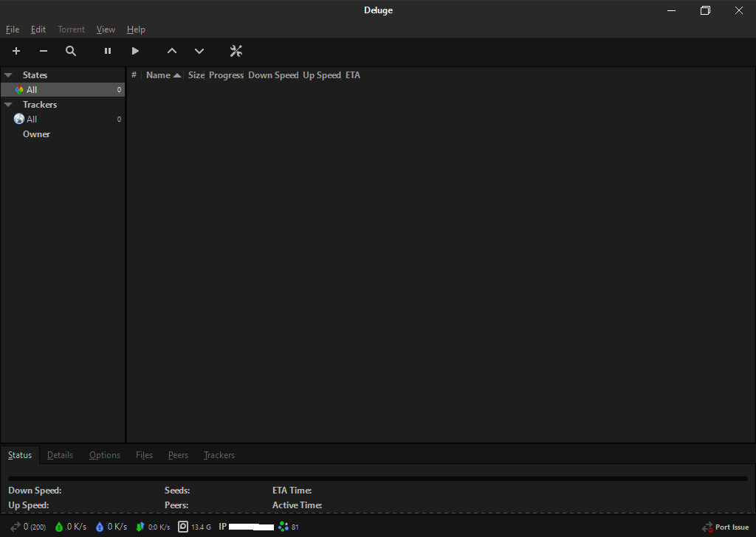This screenshot has width=756, height=537.
Task: Click the DHT nodes indicator showing 81
Action: (289, 527)
